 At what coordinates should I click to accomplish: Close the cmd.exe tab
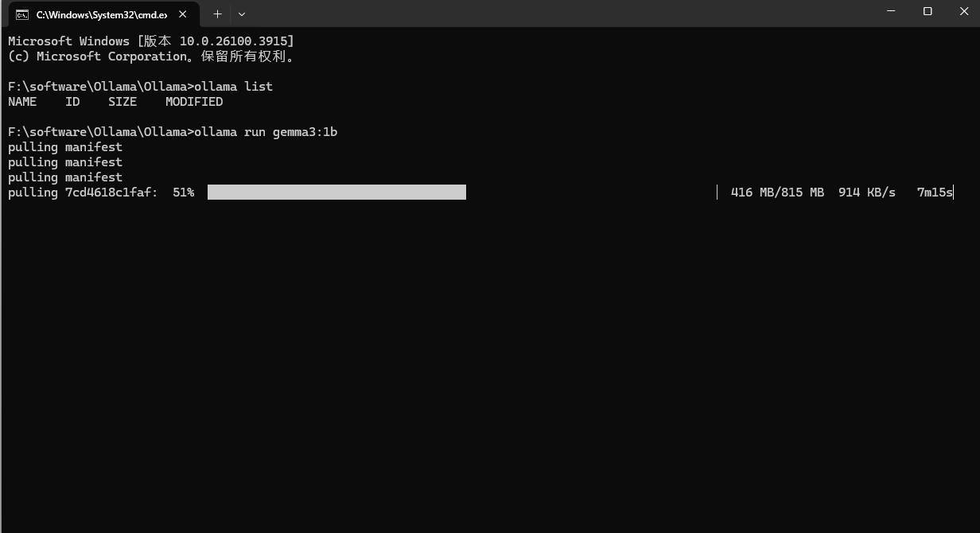pos(182,14)
